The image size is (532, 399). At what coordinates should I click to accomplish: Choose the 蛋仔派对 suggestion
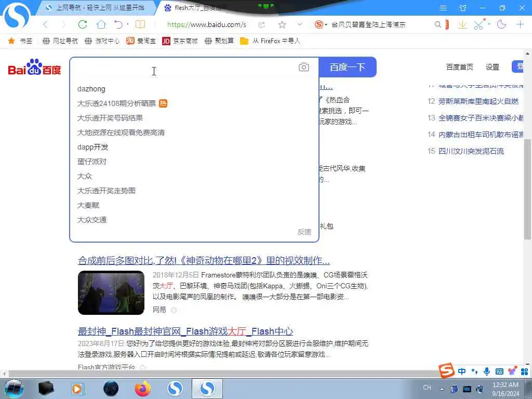91,162
